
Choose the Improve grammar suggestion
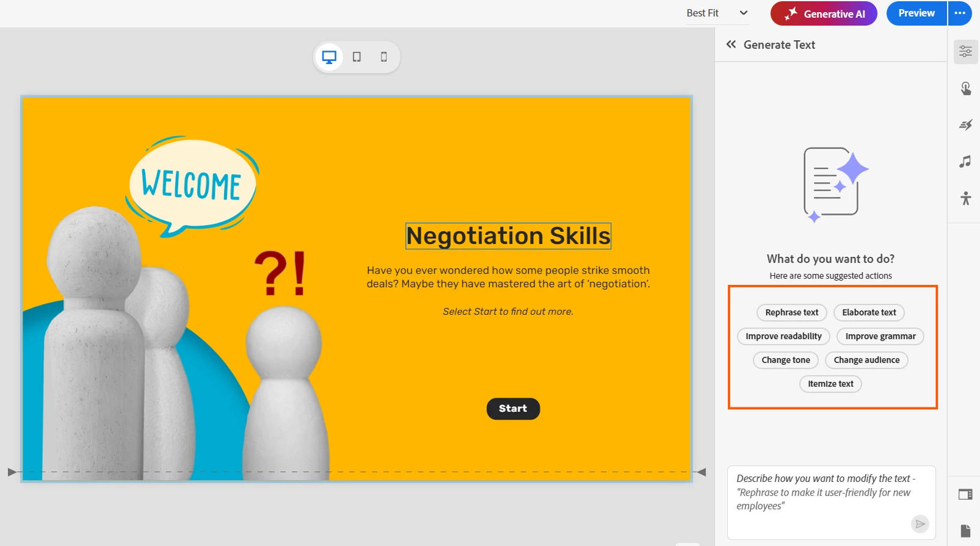[x=880, y=336]
